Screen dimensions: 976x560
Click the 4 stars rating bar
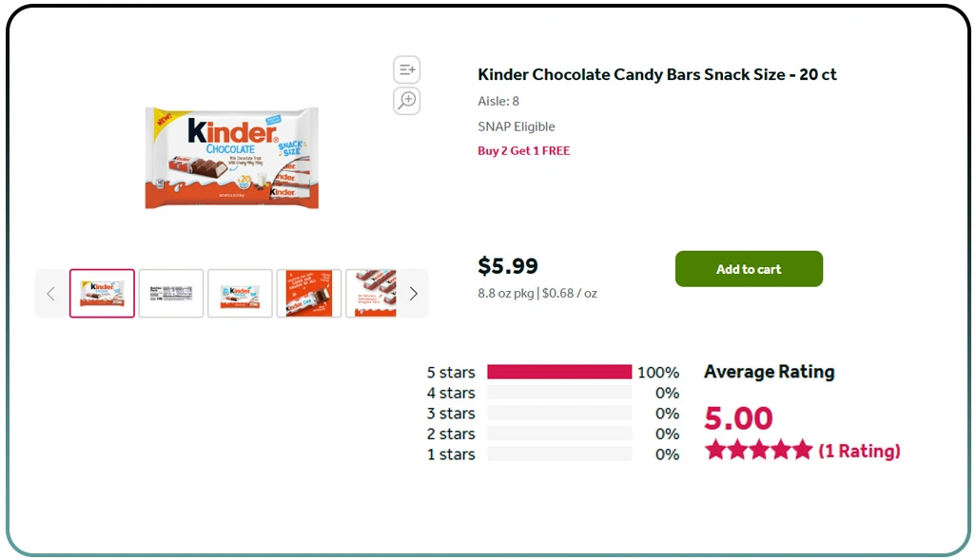(559, 393)
